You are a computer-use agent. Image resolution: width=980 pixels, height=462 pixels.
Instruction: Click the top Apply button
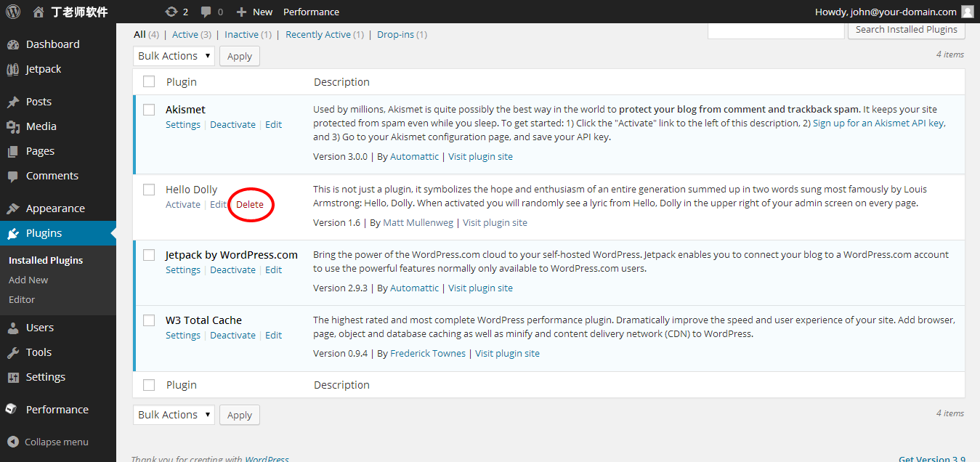click(x=240, y=56)
